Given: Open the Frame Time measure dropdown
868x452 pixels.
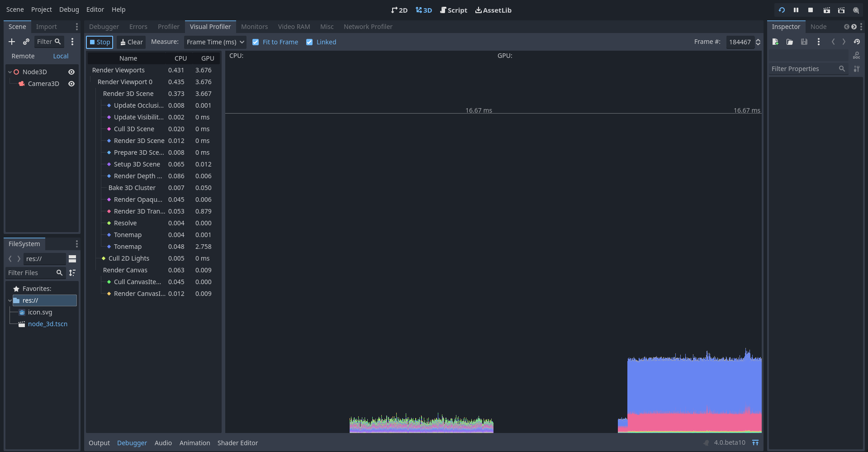Looking at the screenshot, I should coord(215,42).
